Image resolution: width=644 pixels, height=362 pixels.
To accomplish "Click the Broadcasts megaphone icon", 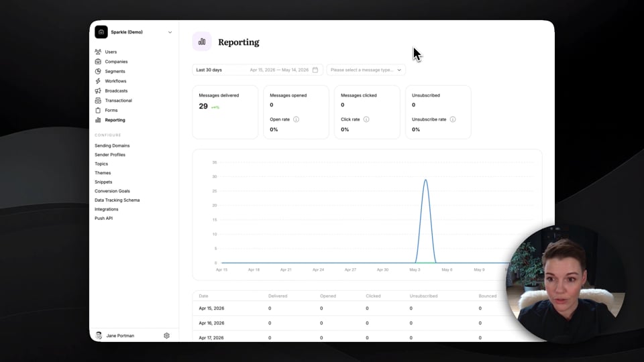I will pos(98,90).
